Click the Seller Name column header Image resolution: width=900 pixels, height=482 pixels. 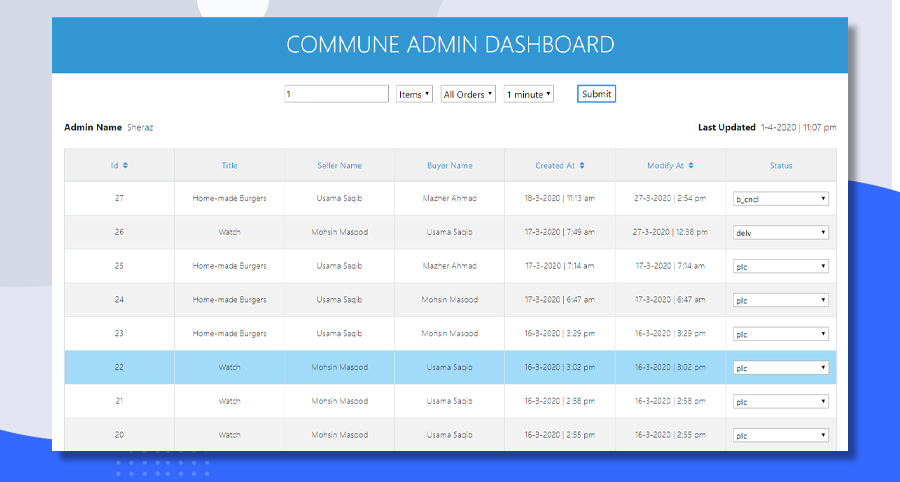pos(340,166)
